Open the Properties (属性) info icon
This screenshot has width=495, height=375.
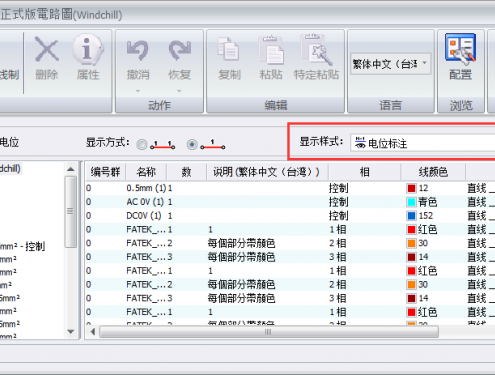point(88,49)
